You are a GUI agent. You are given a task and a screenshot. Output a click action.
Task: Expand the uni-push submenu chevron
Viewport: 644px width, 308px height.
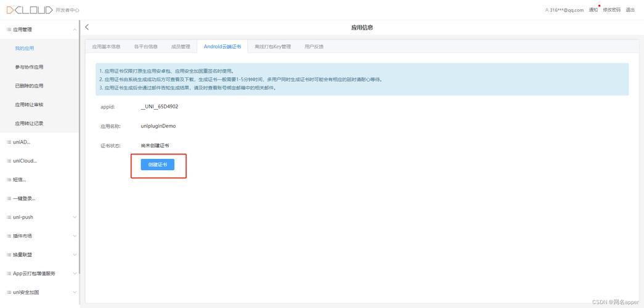pyautogui.click(x=75, y=217)
